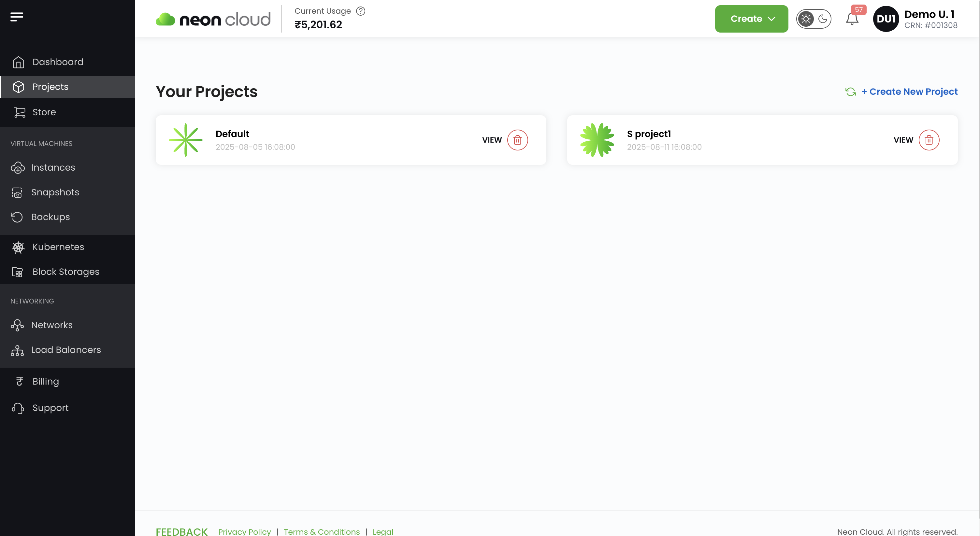This screenshot has height=536, width=980.
Task: Delete the Default project via trash icon
Action: (x=517, y=140)
